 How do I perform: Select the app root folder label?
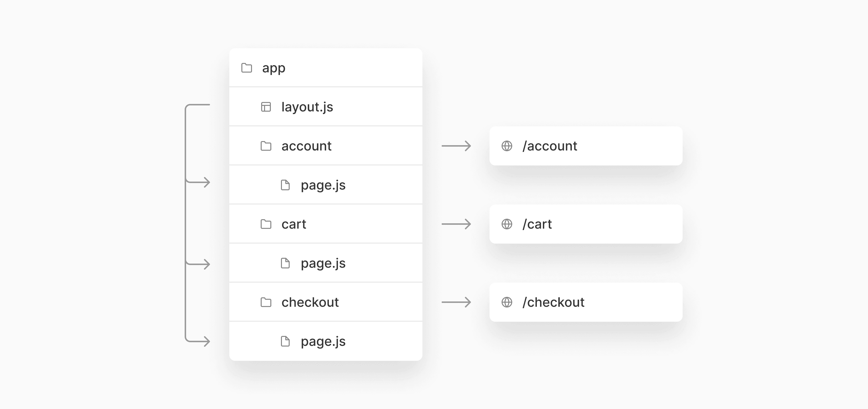pyautogui.click(x=274, y=68)
